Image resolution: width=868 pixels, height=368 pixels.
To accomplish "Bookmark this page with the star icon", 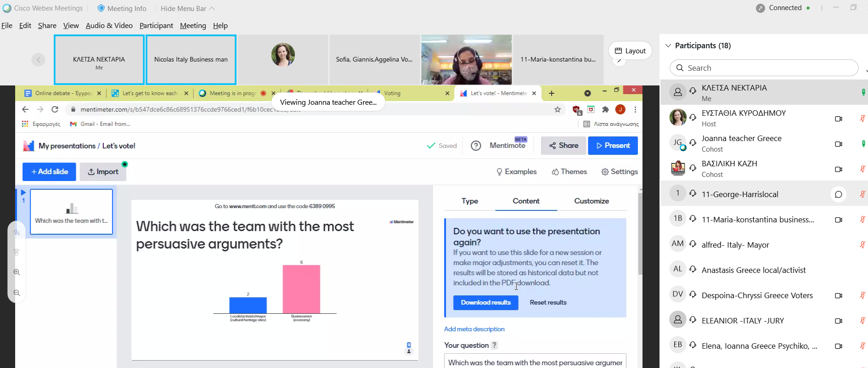I will [x=558, y=109].
